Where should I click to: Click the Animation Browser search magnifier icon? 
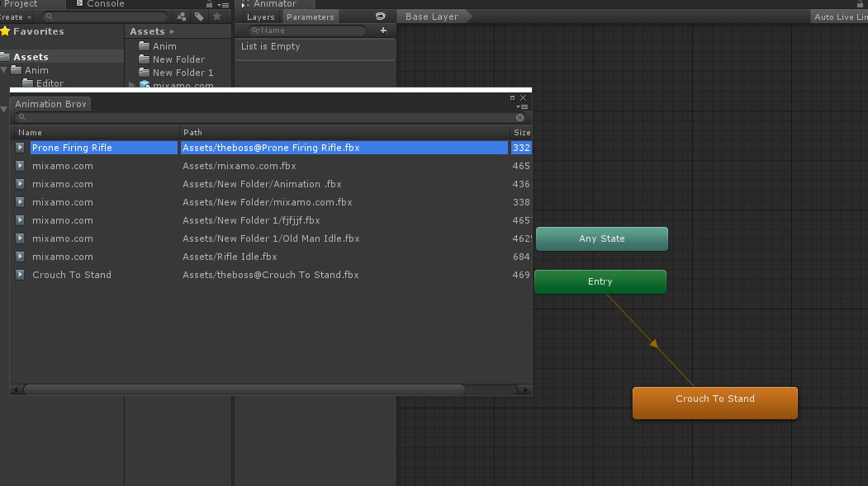click(x=22, y=117)
